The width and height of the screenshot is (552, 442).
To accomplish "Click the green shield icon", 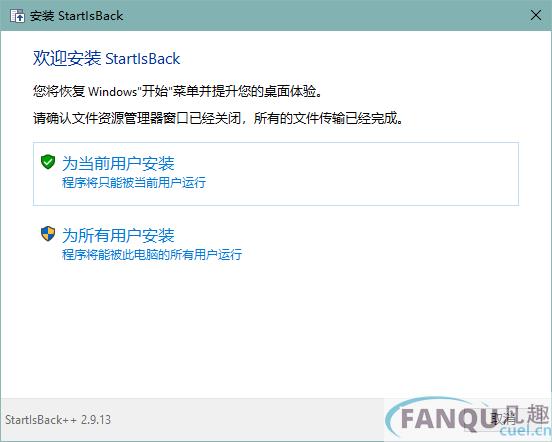I will click(48, 162).
